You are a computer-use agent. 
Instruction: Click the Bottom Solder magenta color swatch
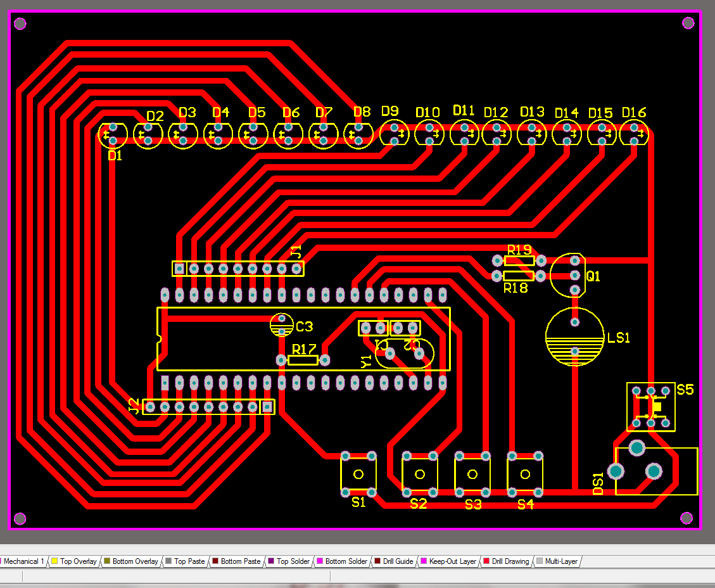(320, 561)
